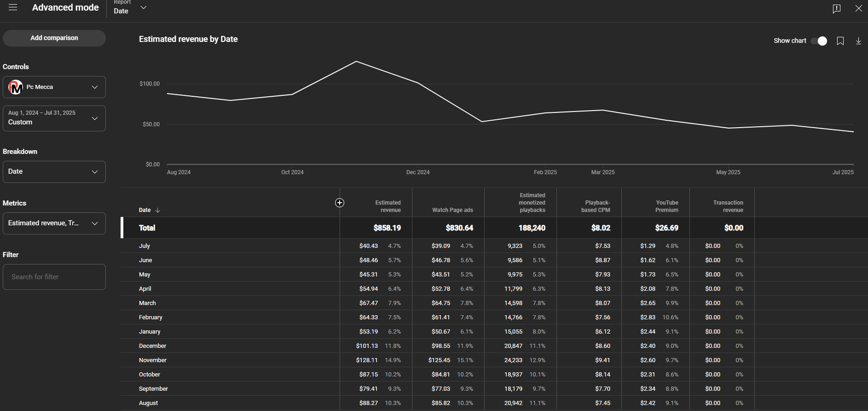Image resolution: width=868 pixels, height=411 pixels.
Task: Click February YouTube Premium $2.83
Action: [x=648, y=317]
